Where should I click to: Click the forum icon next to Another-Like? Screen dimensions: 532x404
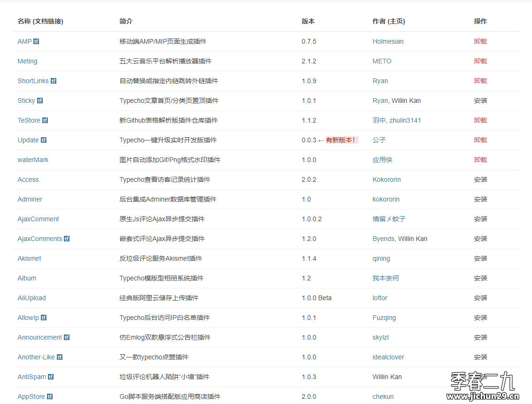60,357
